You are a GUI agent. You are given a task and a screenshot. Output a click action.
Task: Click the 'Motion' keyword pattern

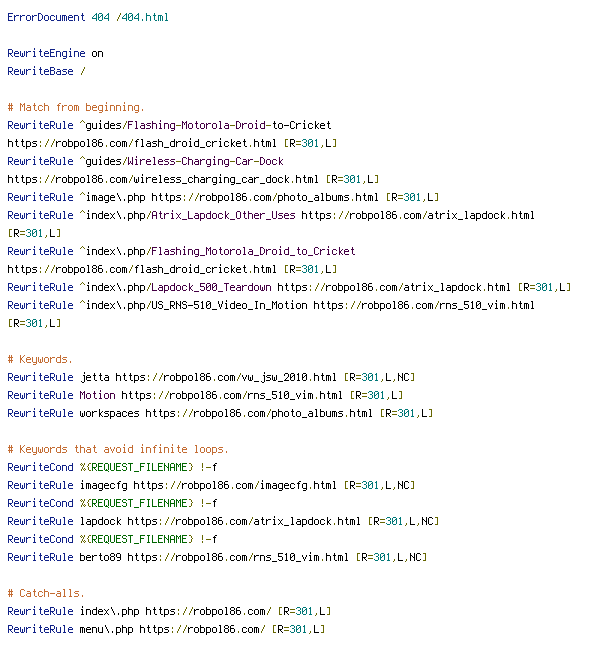pos(97,395)
